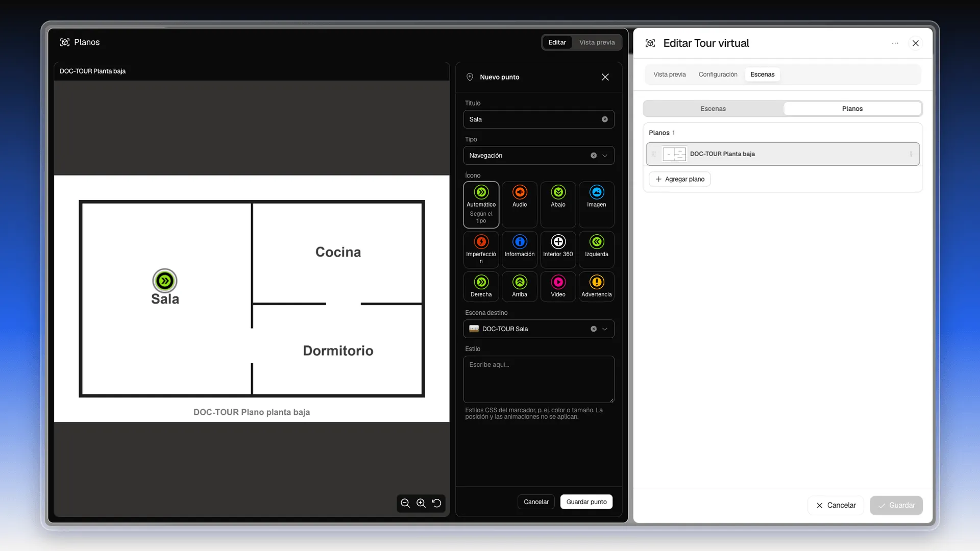
Task: Close the Nuevo punto panel
Action: pos(605,77)
